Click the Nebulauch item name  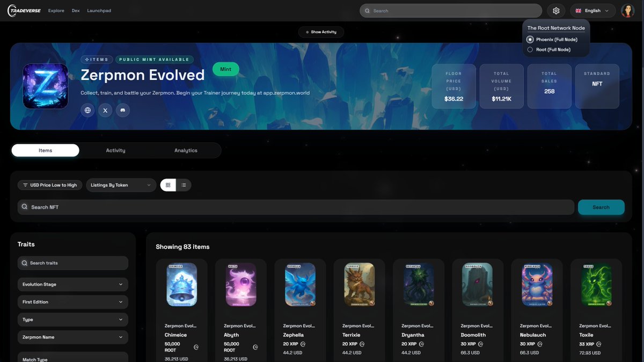(x=533, y=335)
